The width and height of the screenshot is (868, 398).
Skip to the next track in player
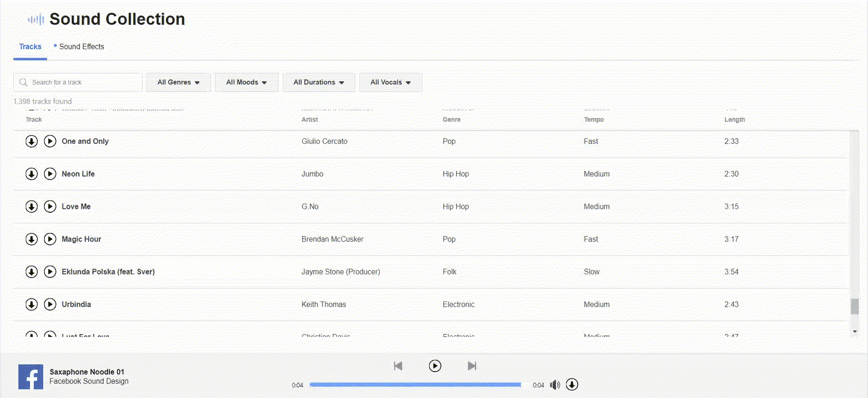click(x=472, y=366)
